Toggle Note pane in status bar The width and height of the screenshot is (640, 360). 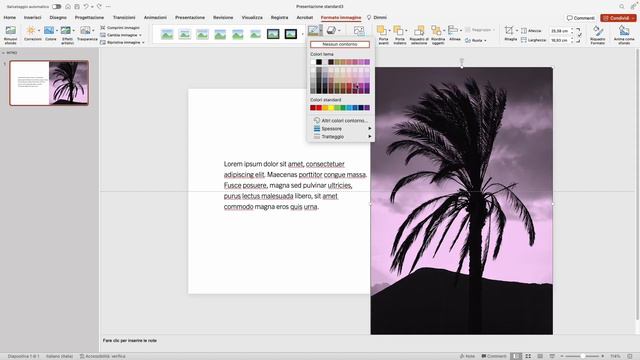point(467,356)
